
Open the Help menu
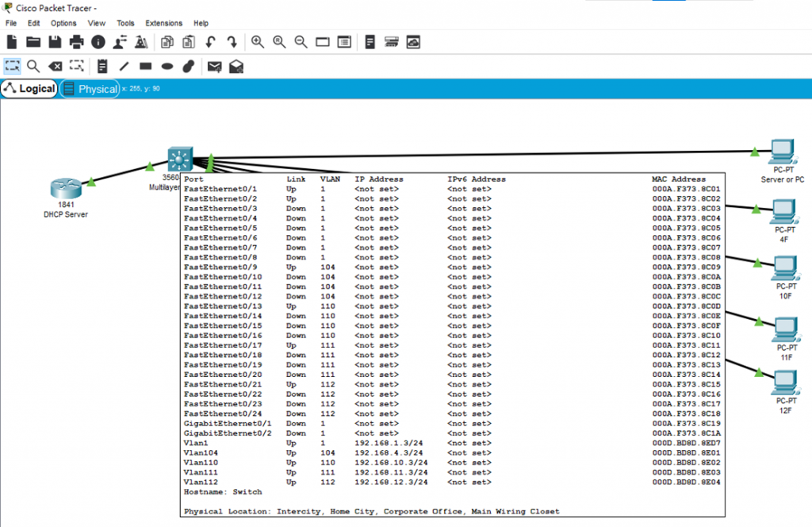201,23
